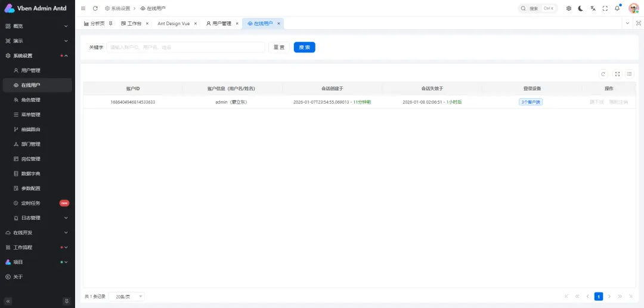644x308 pixels.
Task: Open 用户管理 in the sidebar
Action: pyautogui.click(x=38, y=70)
